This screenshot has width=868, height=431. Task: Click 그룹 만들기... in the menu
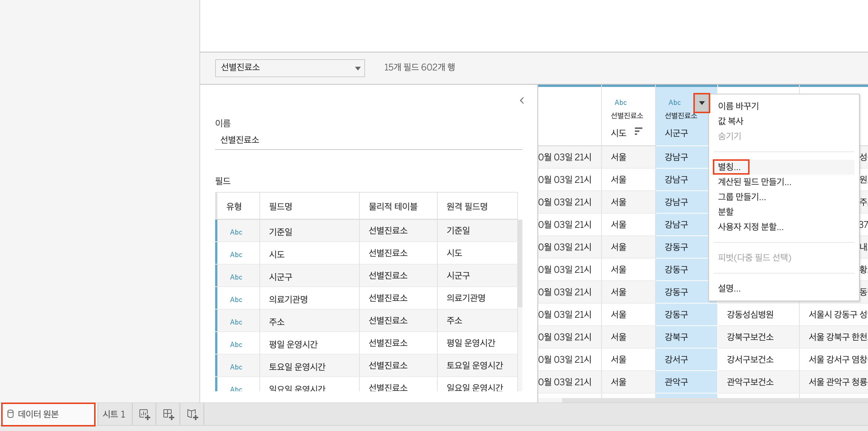pos(741,197)
